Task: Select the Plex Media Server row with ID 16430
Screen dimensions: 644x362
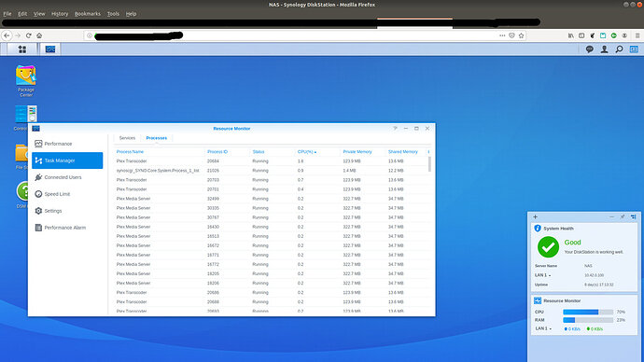Action: (x=271, y=227)
